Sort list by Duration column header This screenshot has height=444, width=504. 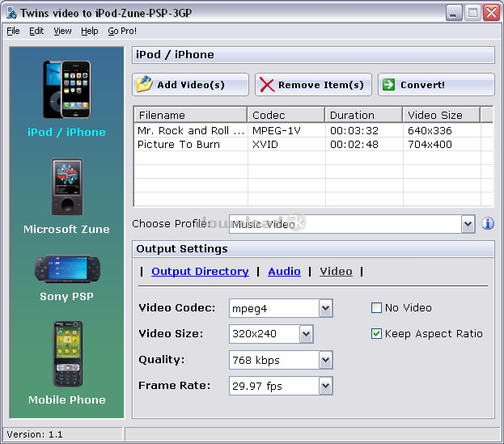point(364,115)
